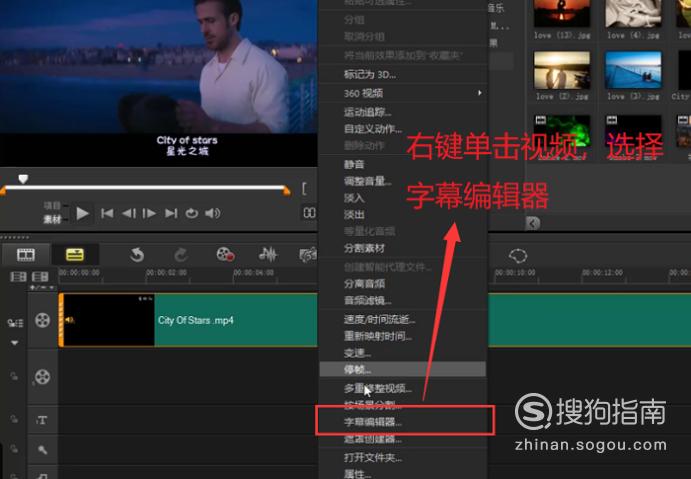Switch to Storyboard view
The width and height of the screenshot is (691, 479).
(x=26, y=255)
